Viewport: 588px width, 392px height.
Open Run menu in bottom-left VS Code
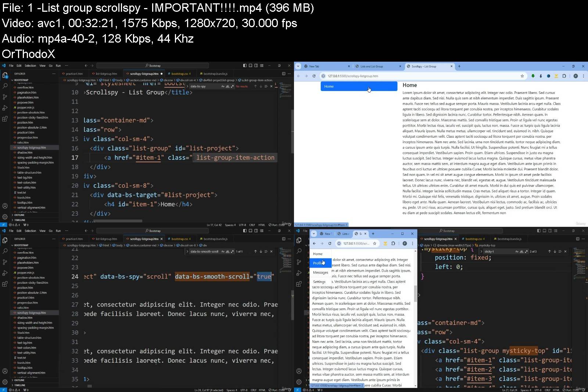pyautogui.click(x=58, y=231)
